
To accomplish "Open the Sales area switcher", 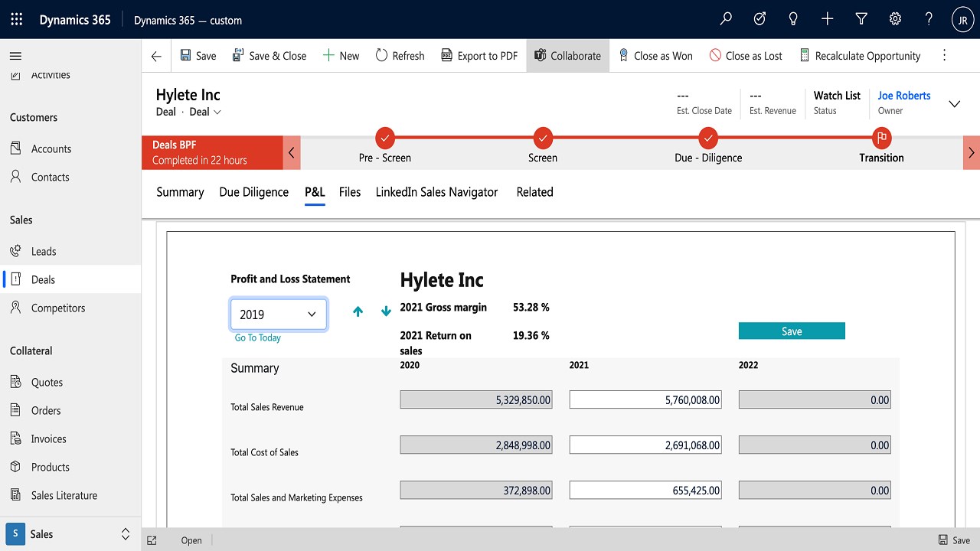I will [x=70, y=534].
